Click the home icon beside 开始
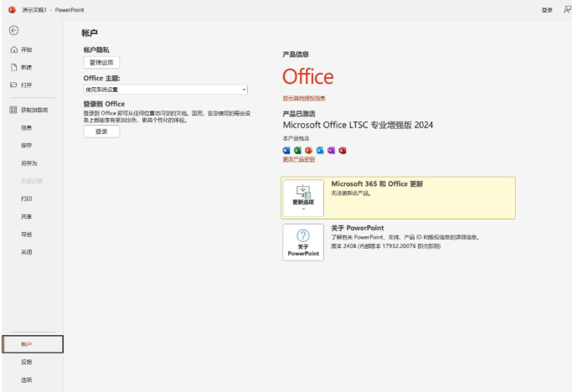The width and height of the screenshot is (572, 392). click(14, 49)
